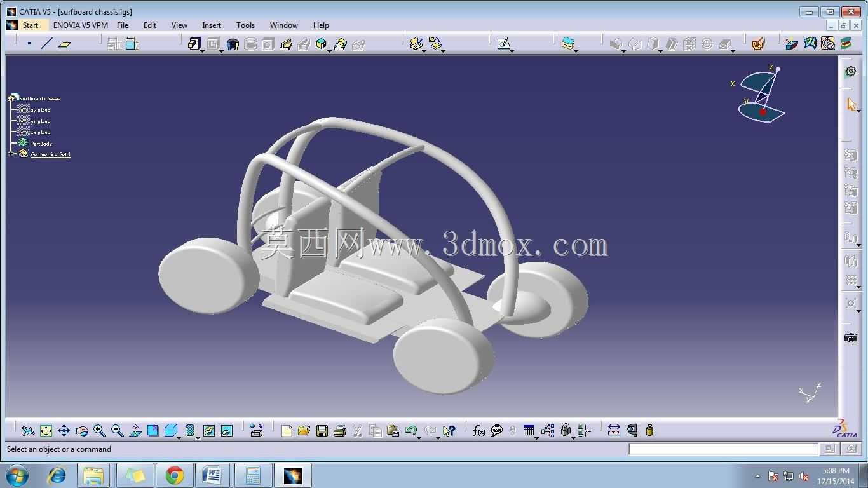The width and height of the screenshot is (868, 488).
Task: Click the Open file folder icon
Action: pos(304,431)
